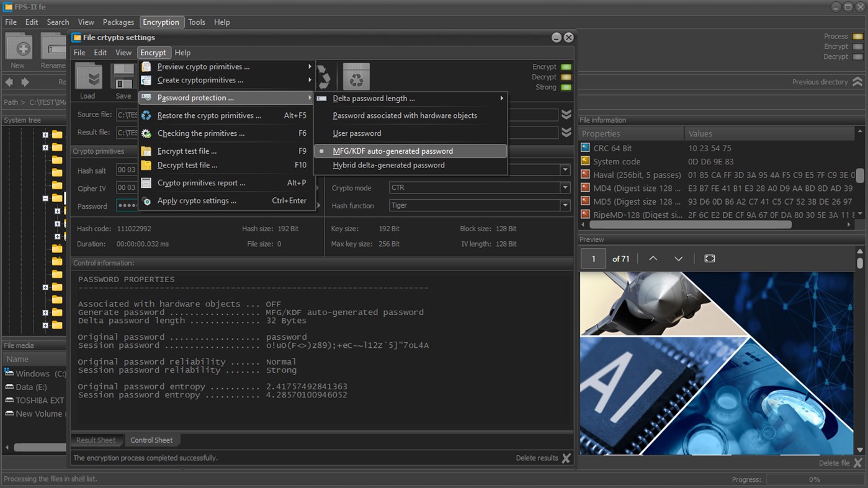Click the Delete file link

click(x=836, y=463)
